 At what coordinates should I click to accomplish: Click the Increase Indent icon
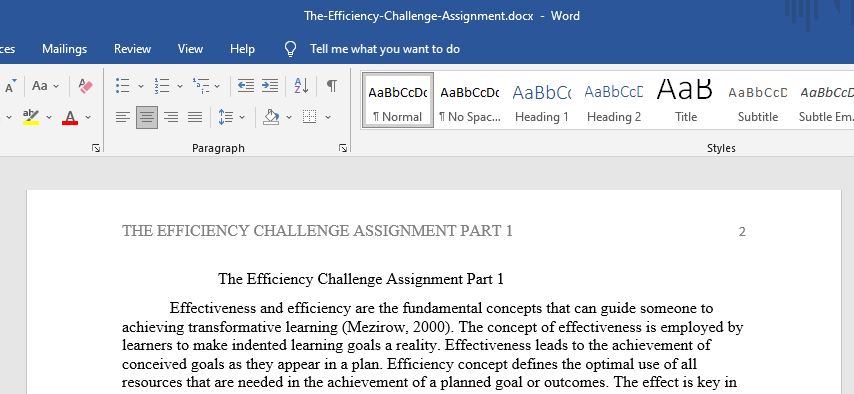pos(270,86)
